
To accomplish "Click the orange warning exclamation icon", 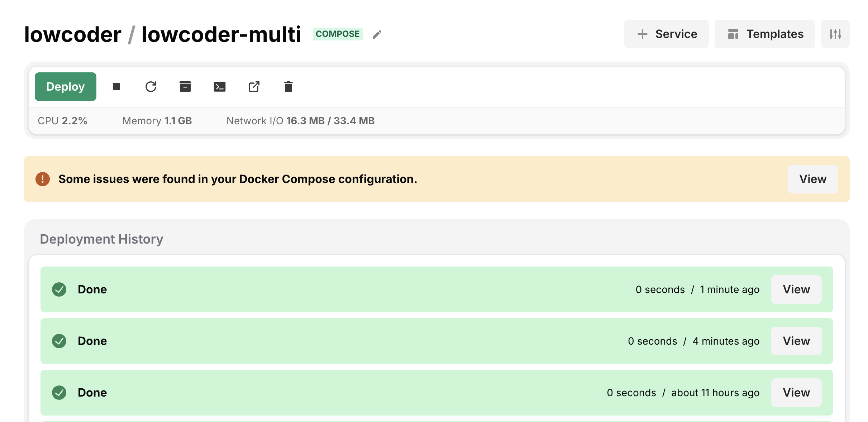I will coord(43,179).
